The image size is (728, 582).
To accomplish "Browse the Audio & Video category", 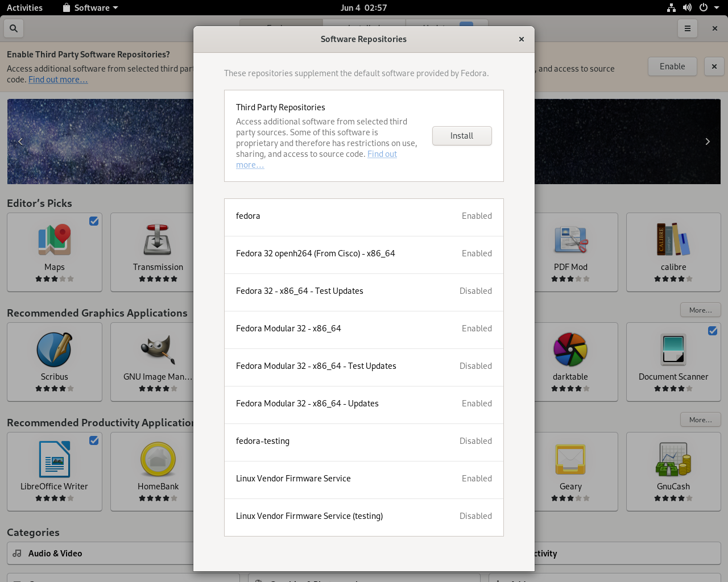I will pos(100,553).
